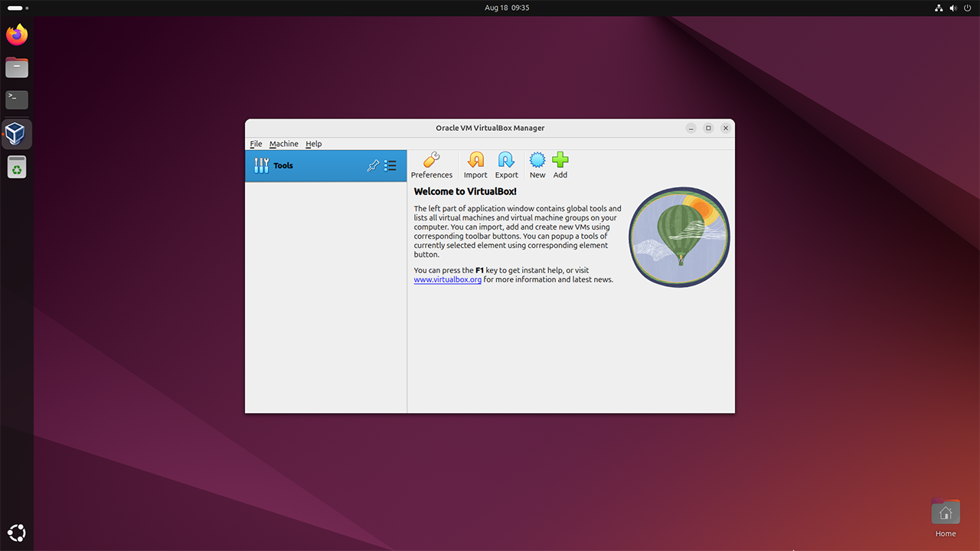The image size is (980, 551).
Task: Click the green Add machine icon
Action: (560, 165)
